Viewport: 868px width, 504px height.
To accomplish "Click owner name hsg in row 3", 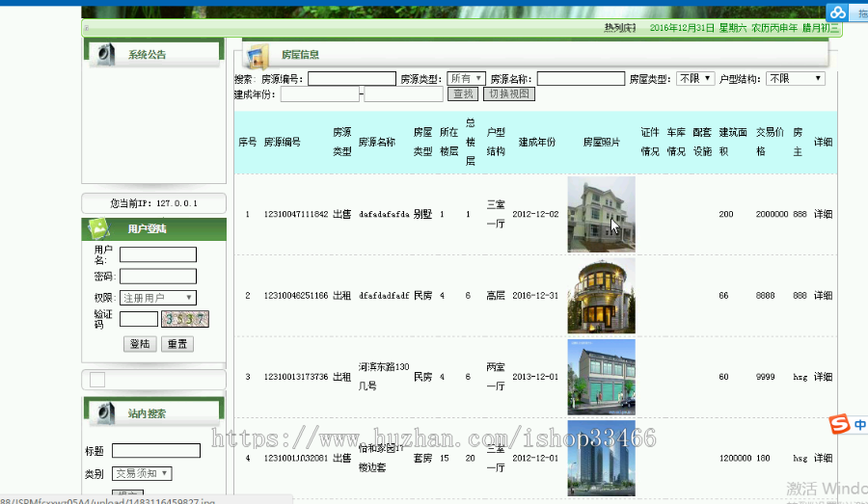I will click(800, 377).
